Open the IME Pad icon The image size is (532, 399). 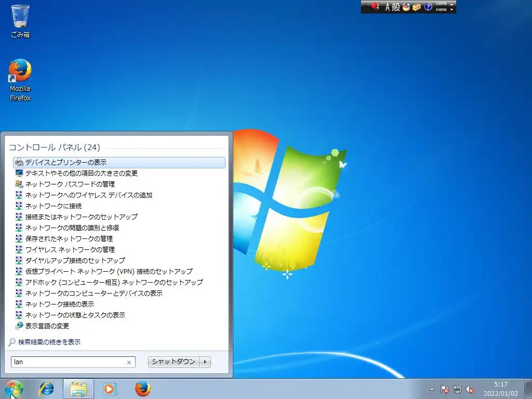(406, 7)
